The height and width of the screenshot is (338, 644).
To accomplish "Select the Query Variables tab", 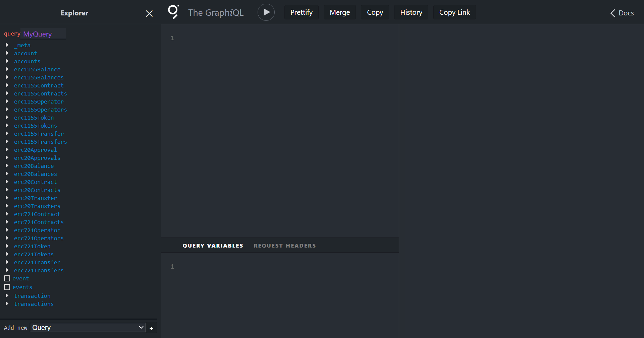I will (213, 246).
